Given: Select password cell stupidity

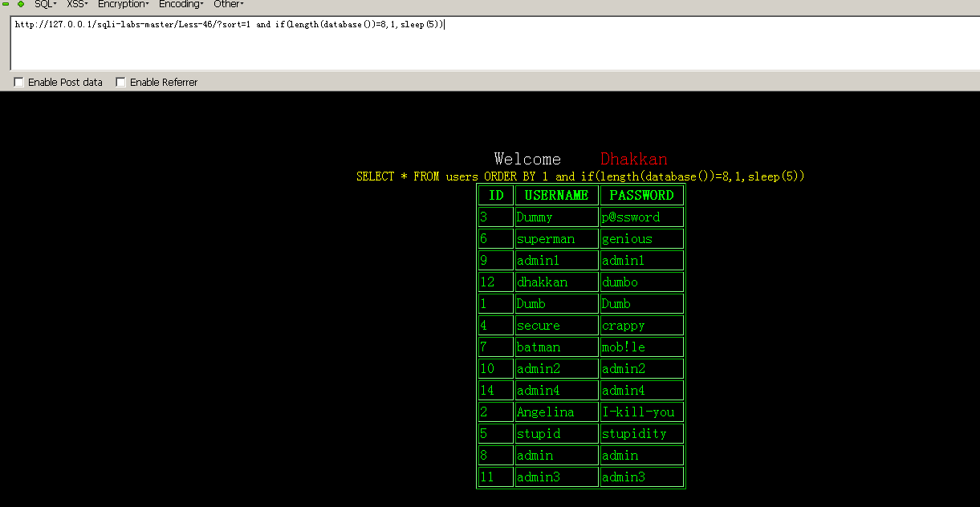Looking at the screenshot, I should [x=642, y=434].
